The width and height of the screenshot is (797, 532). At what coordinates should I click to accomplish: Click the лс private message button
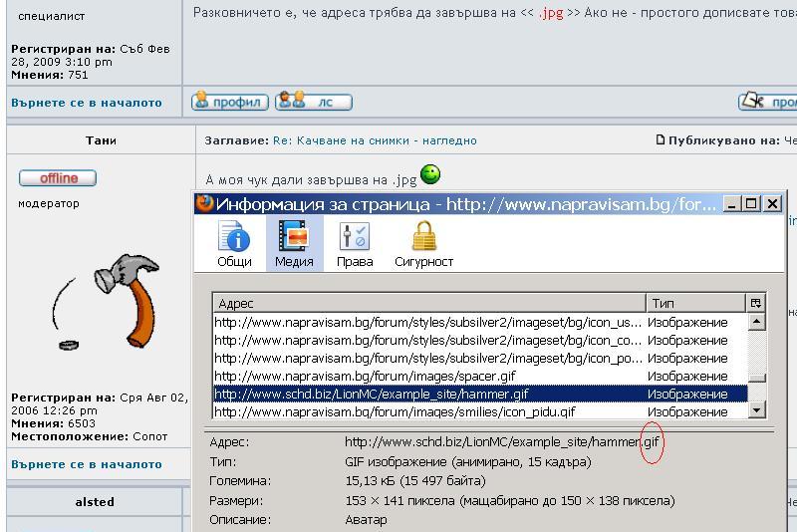(313, 102)
